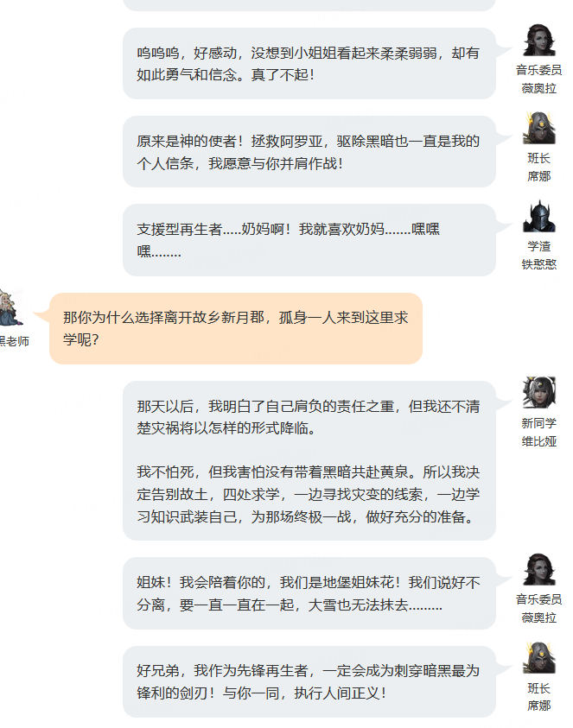Select the 学渣 铁憨憨 name label
The width and height of the screenshot is (573, 728).
(539, 256)
